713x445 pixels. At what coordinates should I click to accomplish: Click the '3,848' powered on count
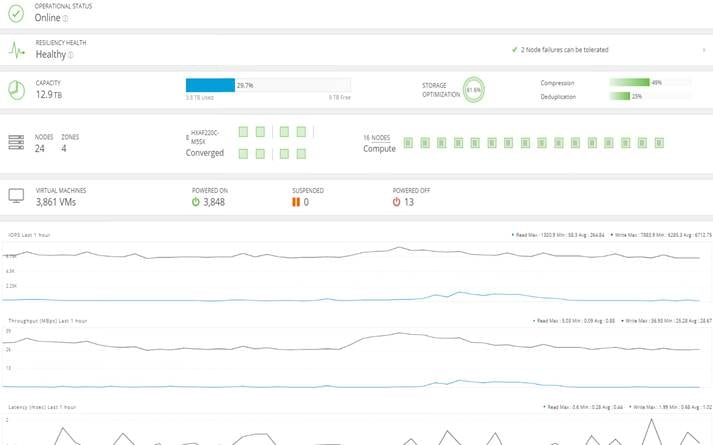(214, 202)
